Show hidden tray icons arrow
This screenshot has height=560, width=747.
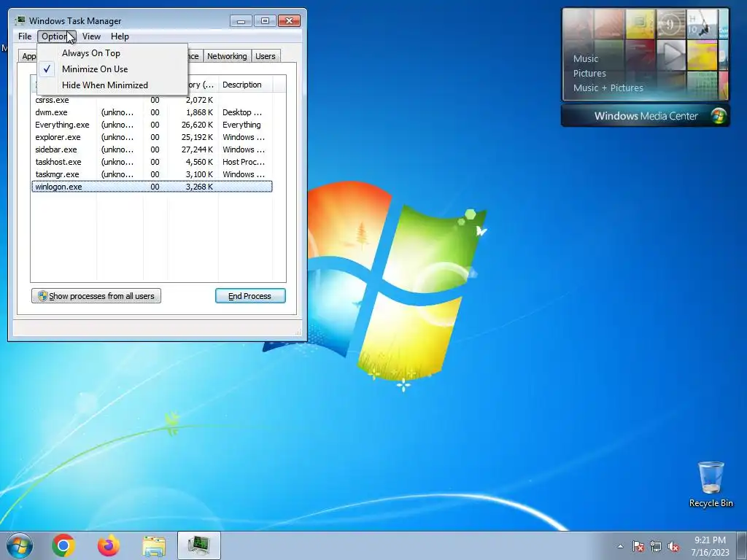point(620,546)
